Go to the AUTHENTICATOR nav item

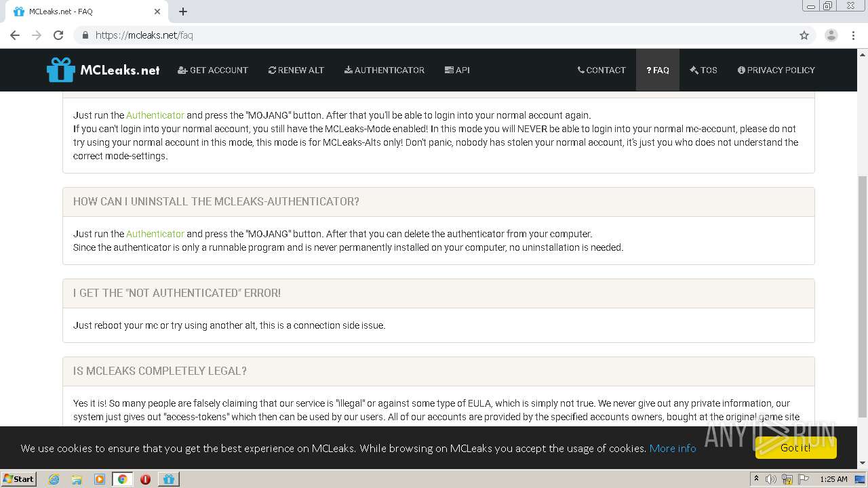pos(384,70)
